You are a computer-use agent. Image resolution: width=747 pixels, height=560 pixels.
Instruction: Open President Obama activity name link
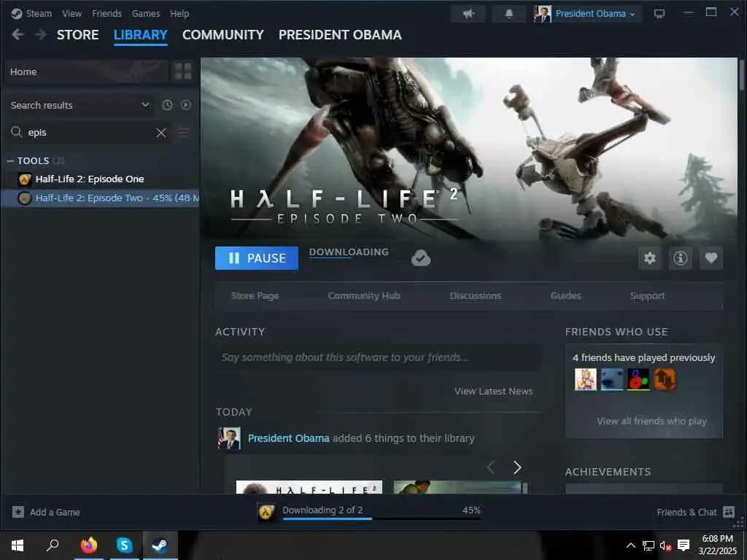pos(289,438)
